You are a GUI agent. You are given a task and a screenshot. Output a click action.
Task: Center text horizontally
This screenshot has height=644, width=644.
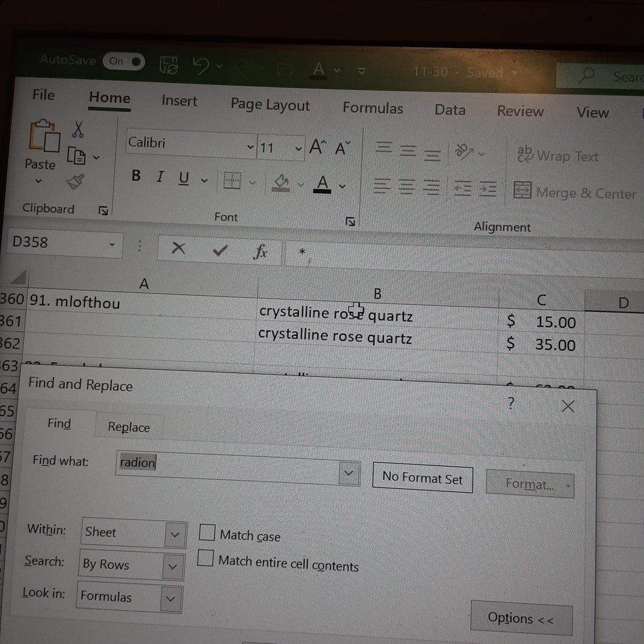point(406,187)
